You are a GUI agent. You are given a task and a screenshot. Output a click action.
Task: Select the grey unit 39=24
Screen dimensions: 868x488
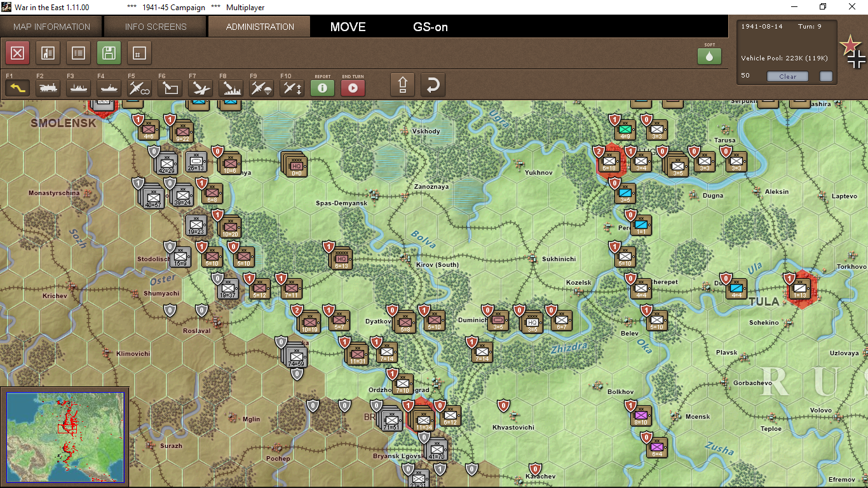(182, 195)
